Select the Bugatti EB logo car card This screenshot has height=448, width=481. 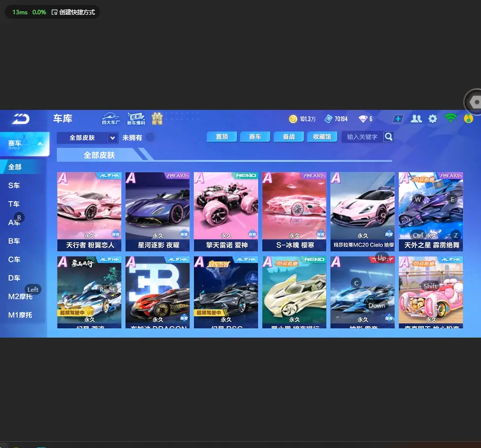[158, 292]
